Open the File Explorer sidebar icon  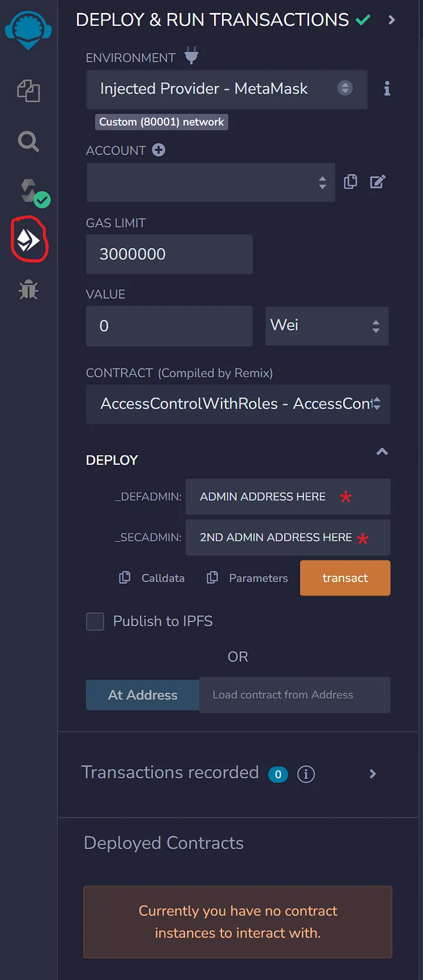(x=28, y=91)
